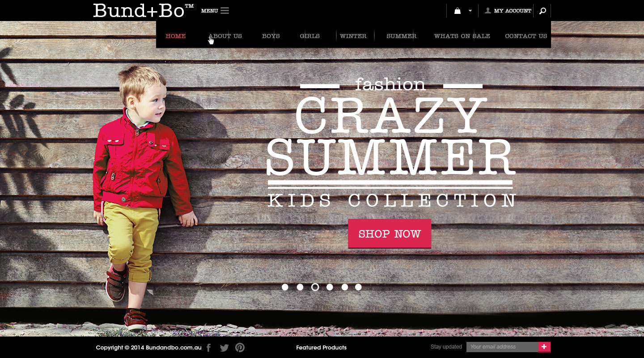Expand the cart dropdown arrow
Image resolution: width=644 pixels, height=358 pixels.
(x=470, y=11)
